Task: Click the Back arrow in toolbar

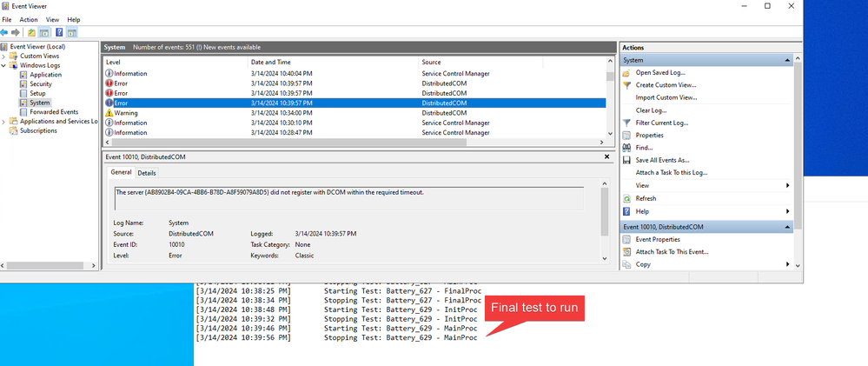Action: (6, 33)
